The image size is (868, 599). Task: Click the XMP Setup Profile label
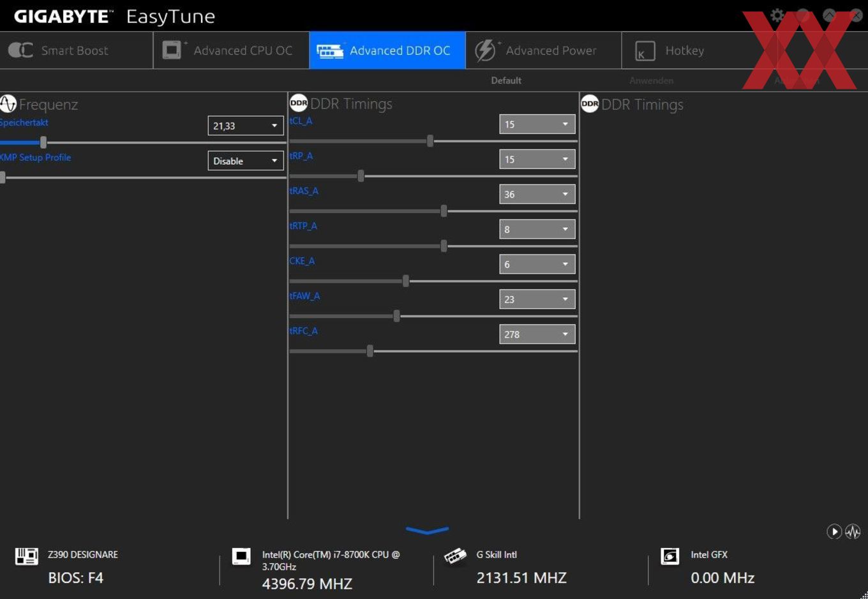pos(36,158)
